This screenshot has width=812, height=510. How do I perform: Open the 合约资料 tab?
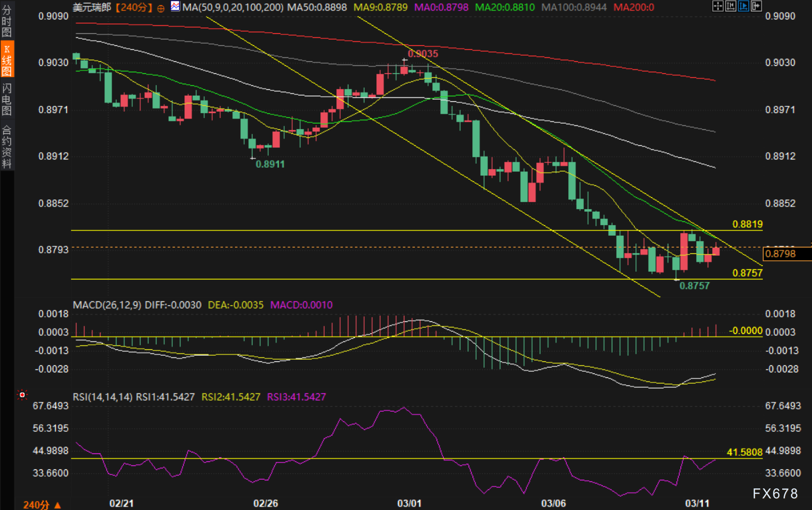7,147
